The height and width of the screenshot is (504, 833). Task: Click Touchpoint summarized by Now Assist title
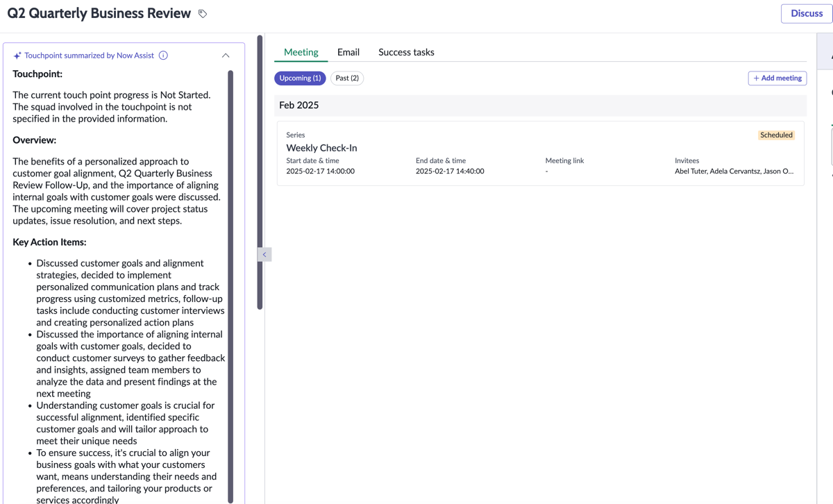pos(89,56)
